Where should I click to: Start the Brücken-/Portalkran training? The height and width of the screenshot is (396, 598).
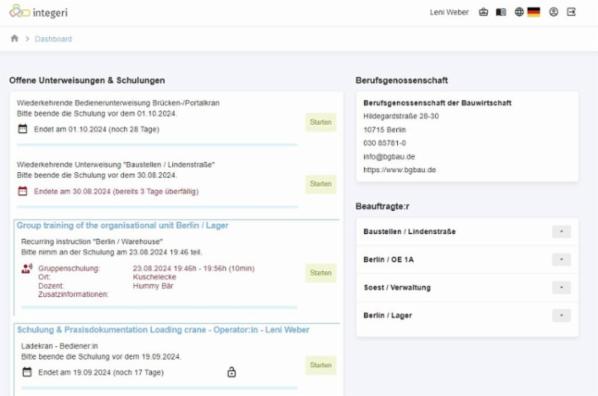pos(320,122)
